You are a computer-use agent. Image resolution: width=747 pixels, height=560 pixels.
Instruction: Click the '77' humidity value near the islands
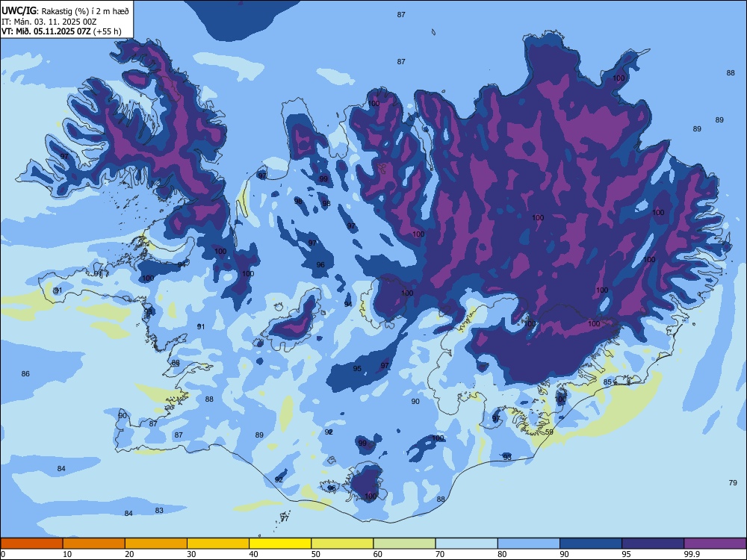tap(285, 519)
